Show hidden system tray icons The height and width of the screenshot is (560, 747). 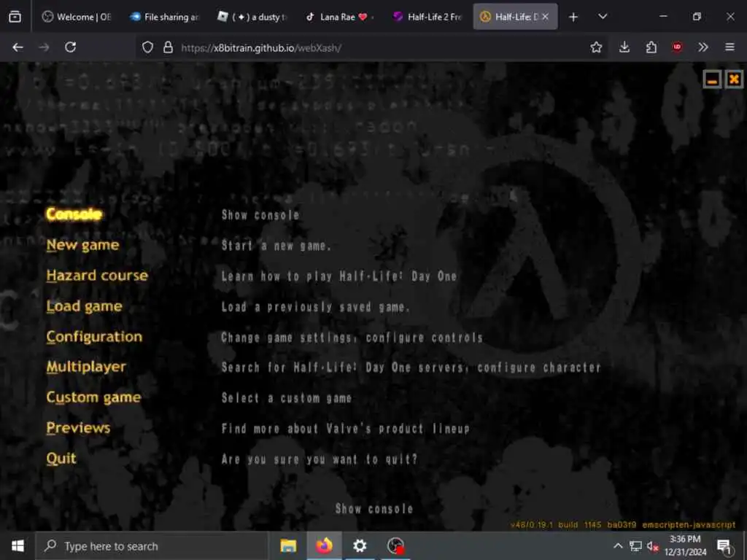click(618, 545)
